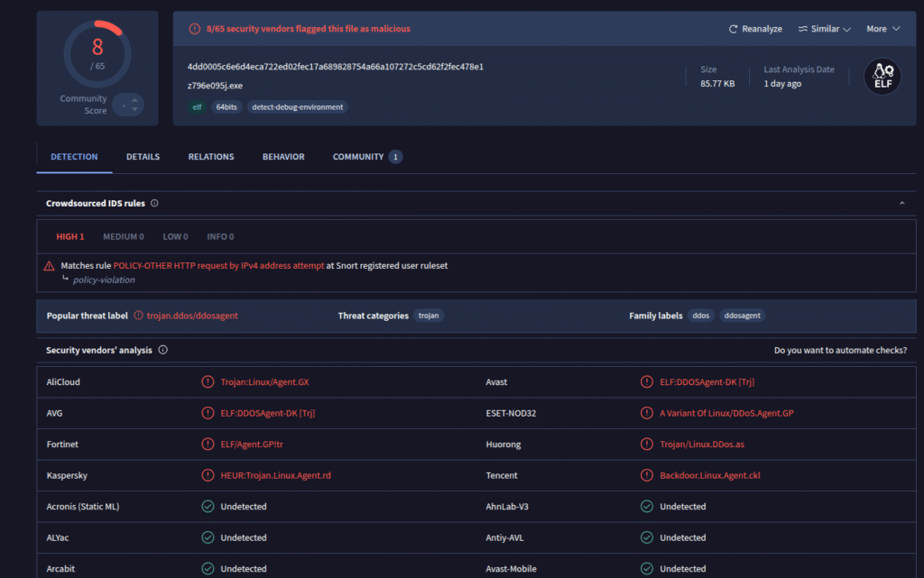Switch to the Details tab
Viewport: 924px width, 578px height.
143,157
